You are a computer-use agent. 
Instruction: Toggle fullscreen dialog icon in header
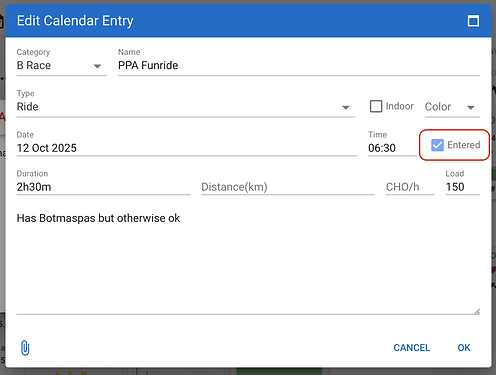473,21
